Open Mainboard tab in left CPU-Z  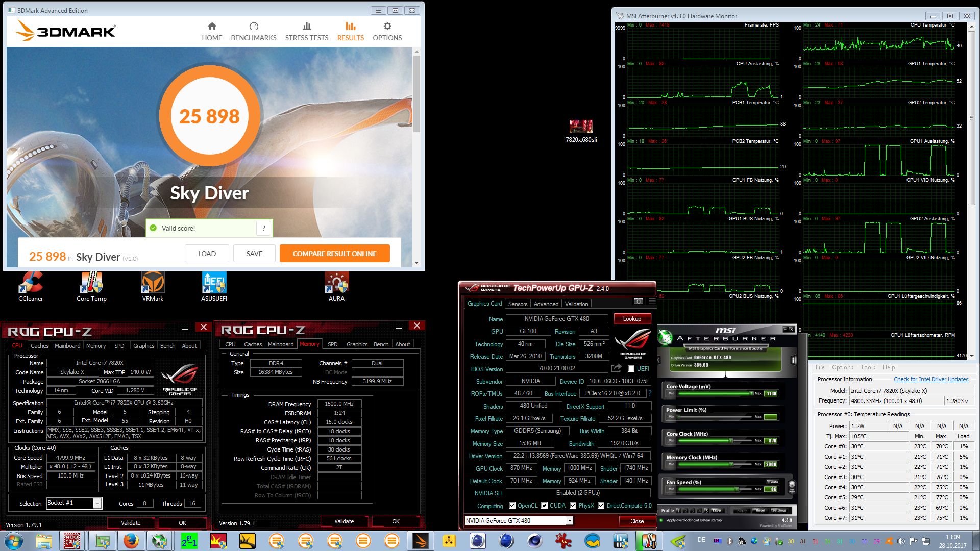tap(67, 346)
